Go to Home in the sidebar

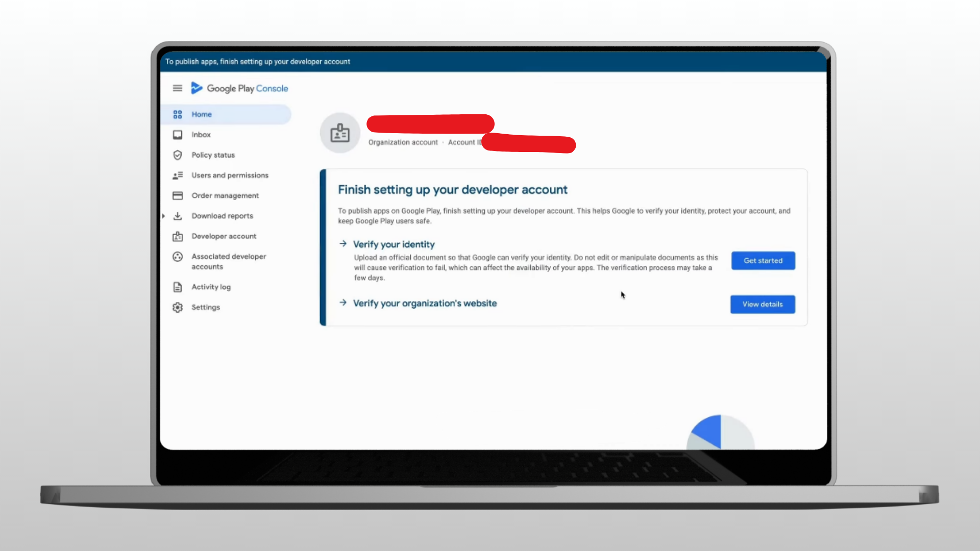[226, 114]
